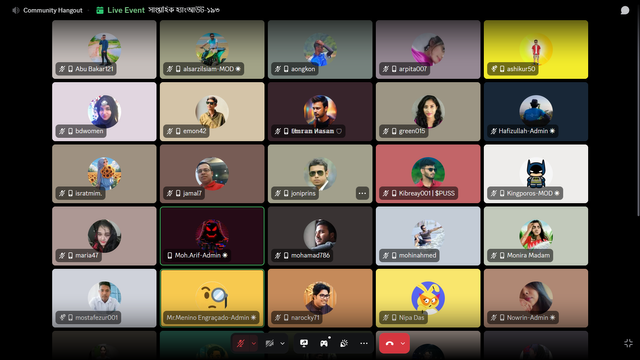The height and width of the screenshot is (360, 640).
Task: Click the badge icon after alsarzilsiam-MOD name
Action: point(238,69)
